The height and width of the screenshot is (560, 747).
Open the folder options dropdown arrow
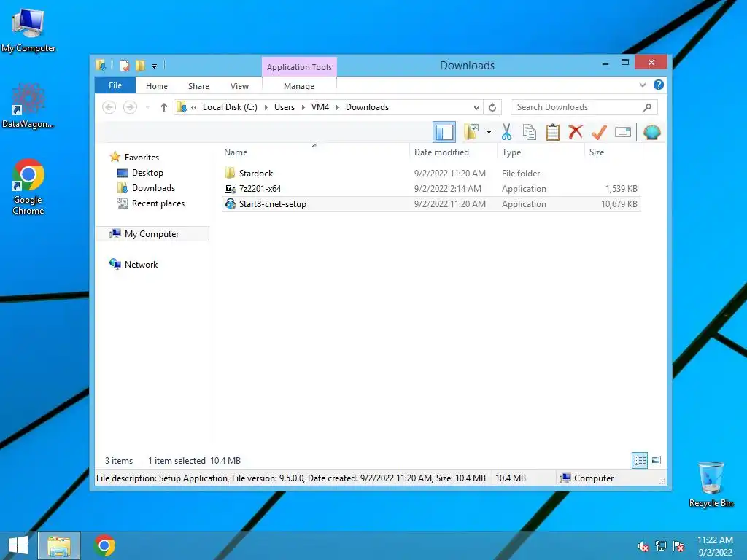pos(489,132)
